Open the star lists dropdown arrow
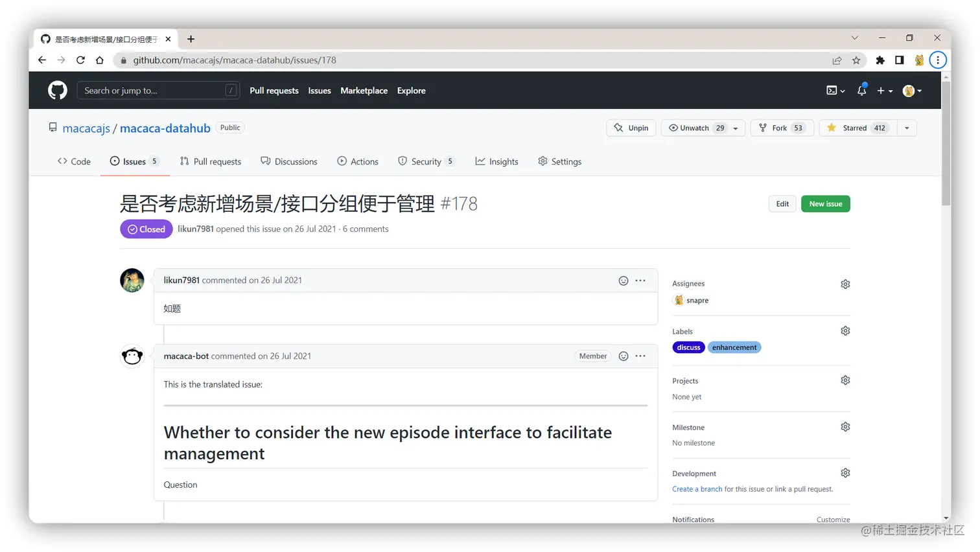 (x=907, y=128)
